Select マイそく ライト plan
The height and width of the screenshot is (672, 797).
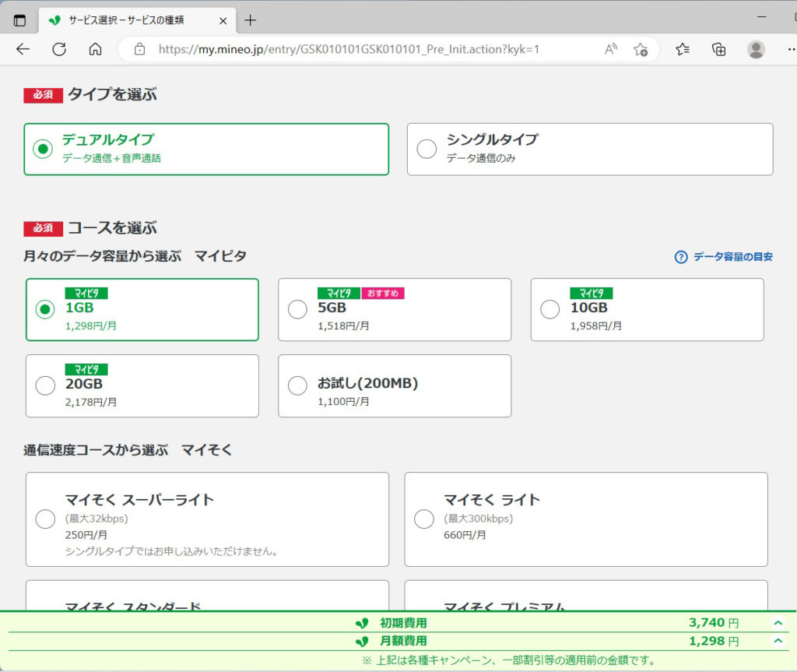586,519
